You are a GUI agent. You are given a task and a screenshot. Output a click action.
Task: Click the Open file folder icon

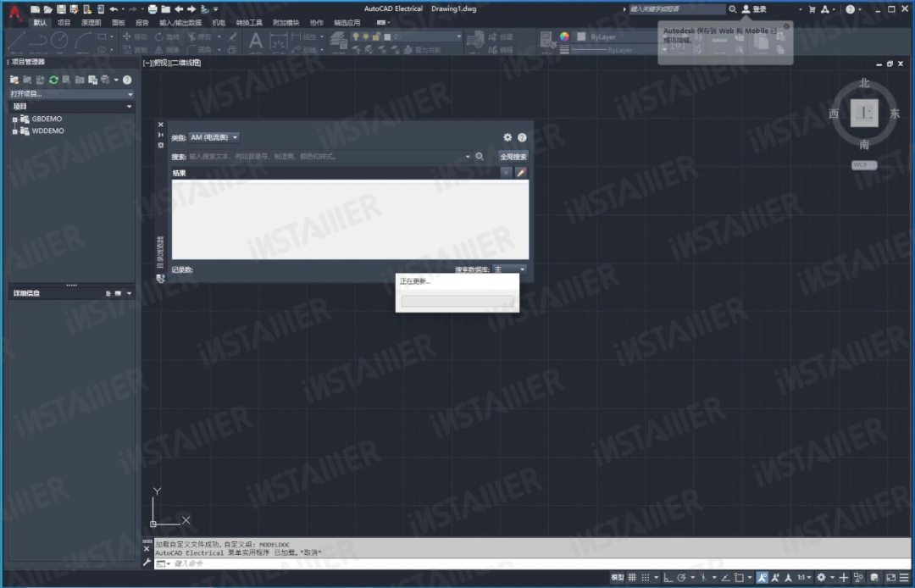coord(47,9)
